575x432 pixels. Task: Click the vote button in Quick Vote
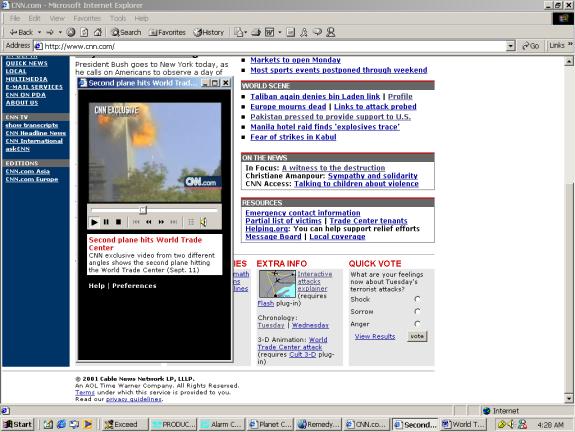(x=417, y=336)
